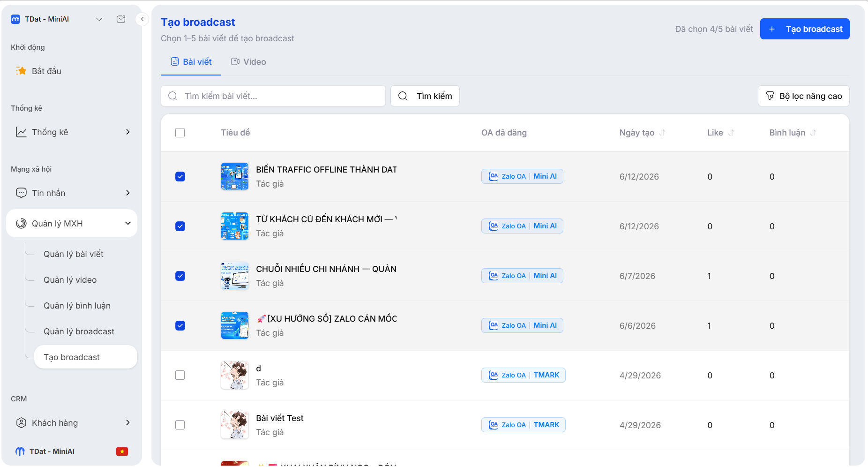This screenshot has height=467, width=868.
Task: Uncheck the XU HƯỚNG SỐ post checkbox
Action: [180, 326]
